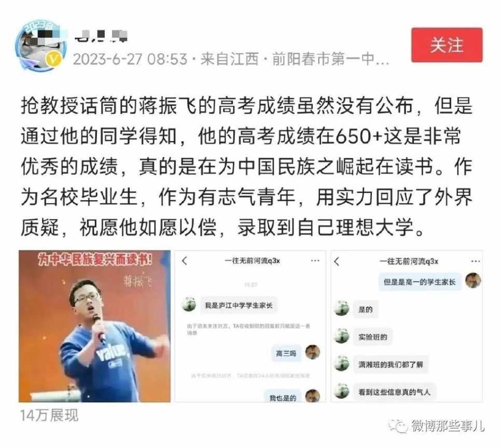Tap the gold verified V badge

[54, 60]
